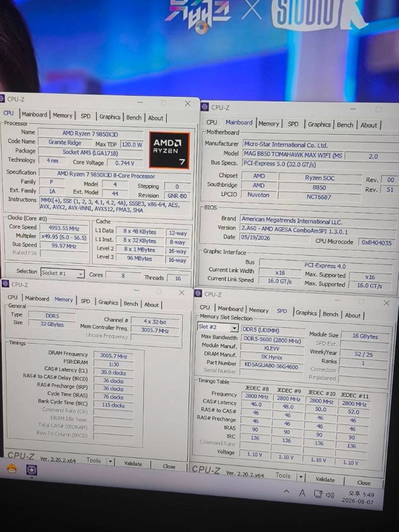
Task: Click CPU-Z app icon in Mainboard window title
Action: (205, 107)
